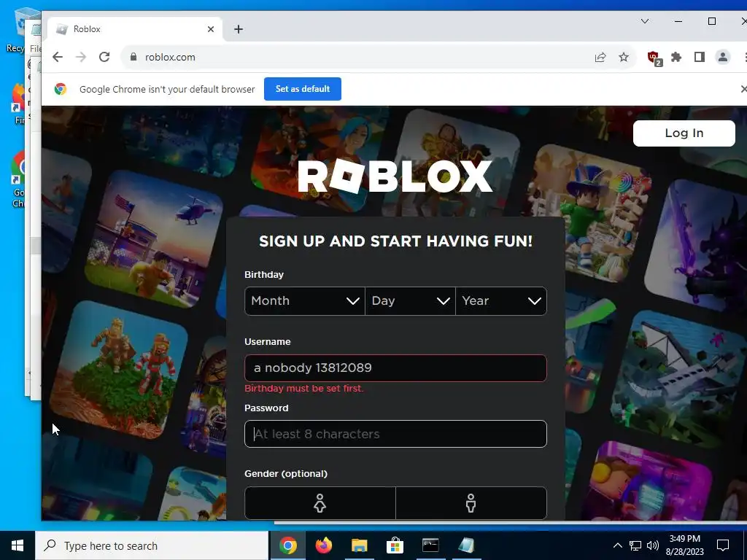The width and height of the screenshot is (747, 560).
Task: Show hidden system tray icons
Action: coord(617,545)
